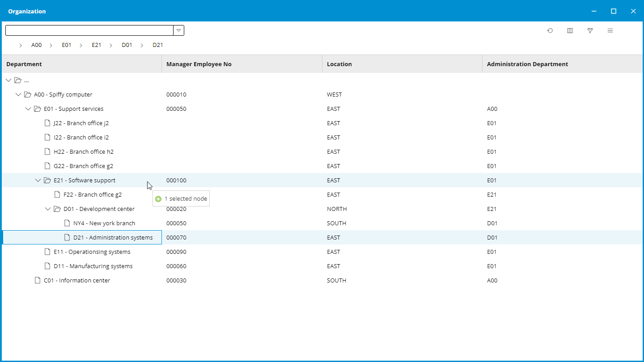The height and width of the screenshot is (362, 644).
Task: Collapse the D01 - Development center node
Action: (48, 209)
